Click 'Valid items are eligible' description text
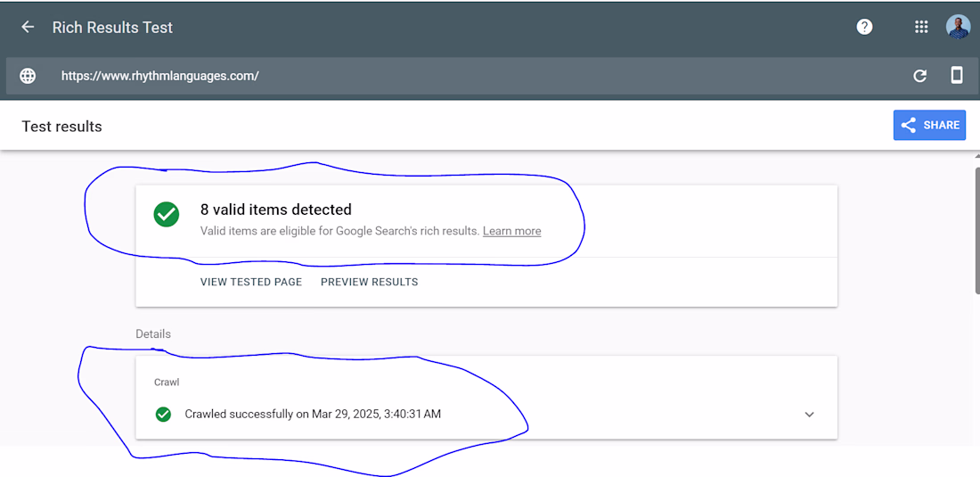The width and height of the screenshot is (980, 477). click(x=340, y=231)
